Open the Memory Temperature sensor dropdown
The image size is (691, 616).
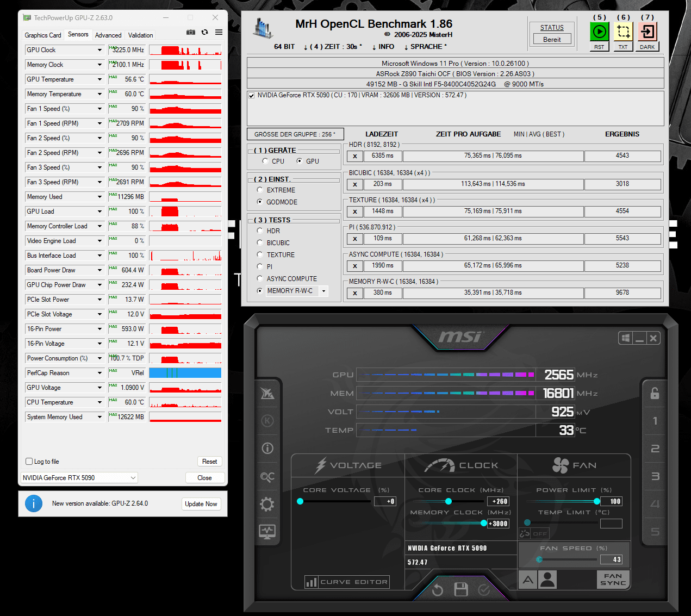[99, 94]
